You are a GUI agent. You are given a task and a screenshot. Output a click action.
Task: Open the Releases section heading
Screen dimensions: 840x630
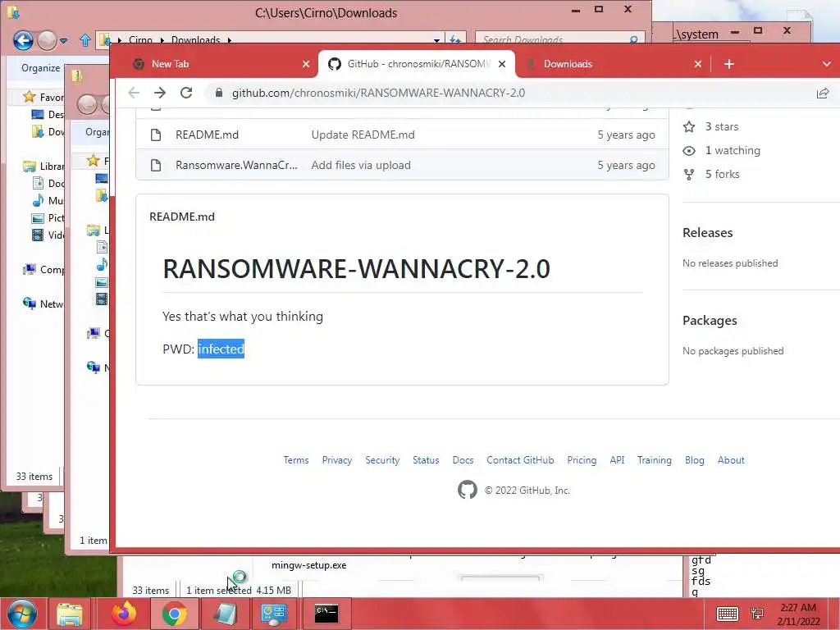pyautogui.click(x=707, y=232)
